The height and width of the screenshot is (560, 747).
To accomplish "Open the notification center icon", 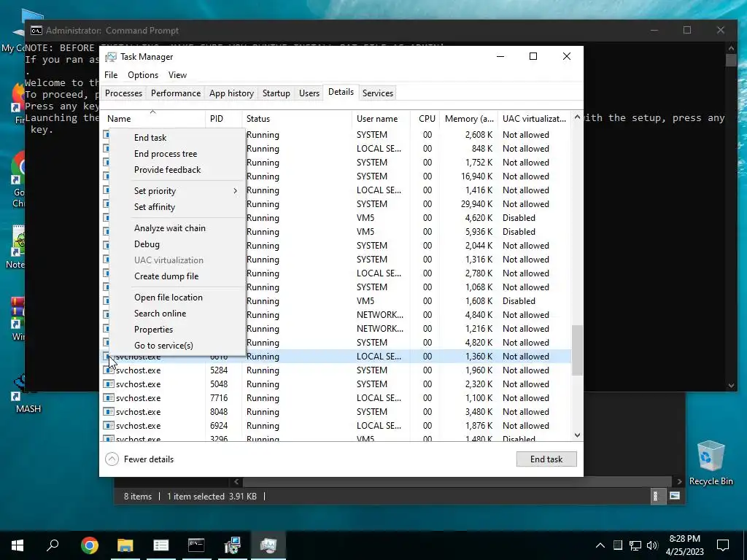I will (723, 545).
